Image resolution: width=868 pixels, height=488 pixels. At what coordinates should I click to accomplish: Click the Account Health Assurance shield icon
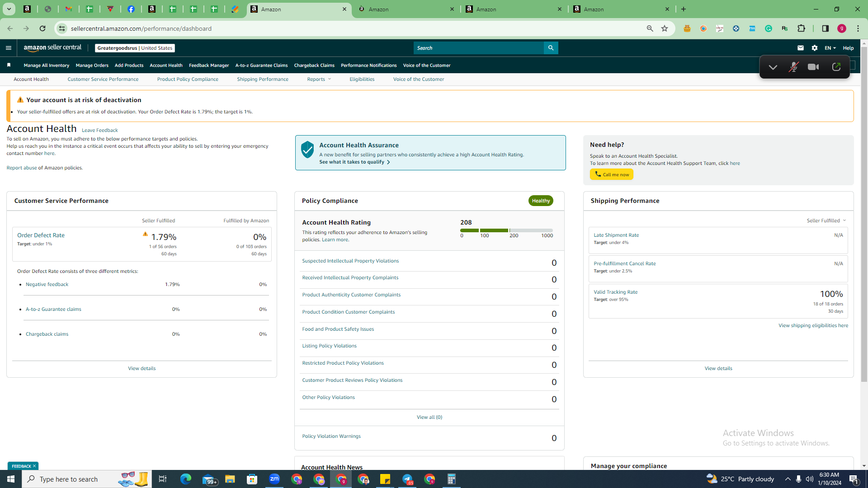(307, 150)
